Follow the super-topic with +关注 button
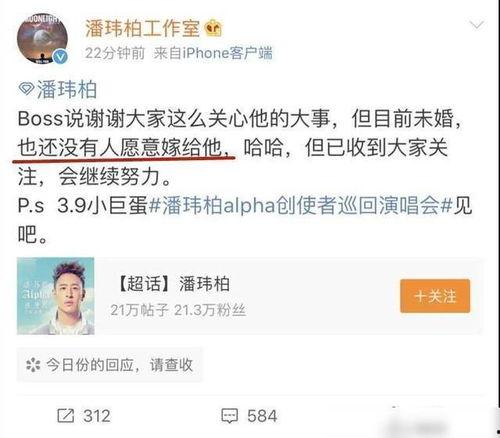This screenshot has width=500, height=438. [435, 296]
